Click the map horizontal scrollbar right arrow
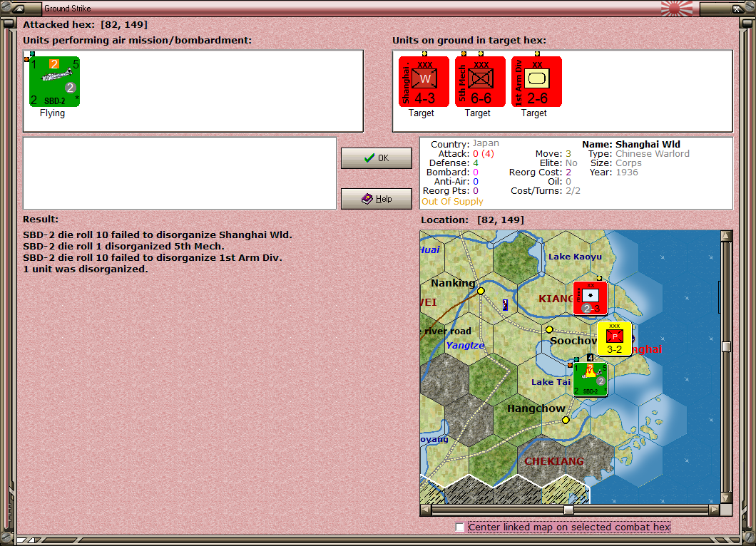Screen dimensions: 756x546 tap(714, 510)
